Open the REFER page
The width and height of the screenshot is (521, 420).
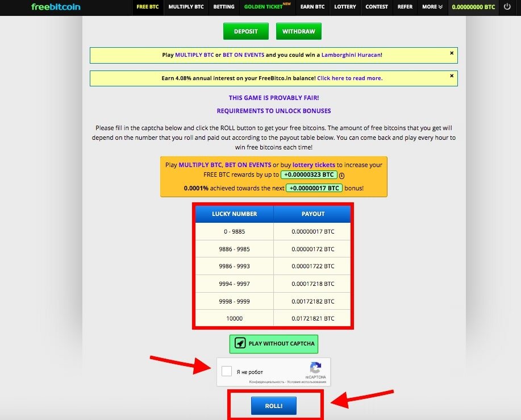click(405, 7)
